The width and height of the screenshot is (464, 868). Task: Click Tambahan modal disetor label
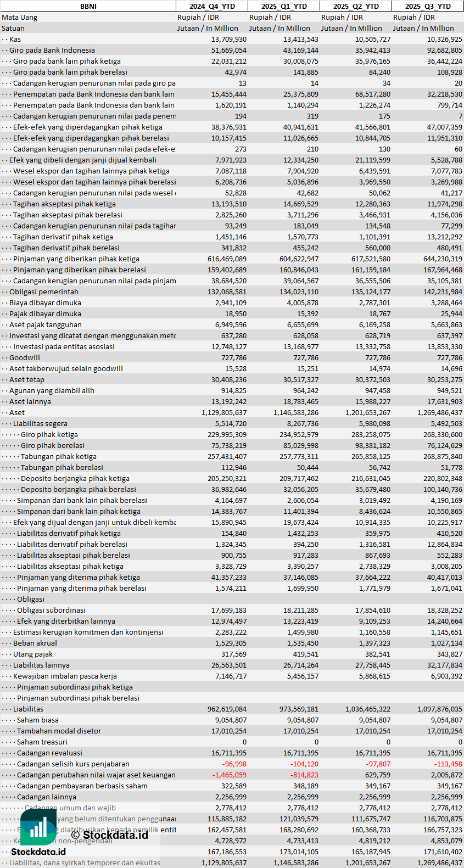coord(59,731)
